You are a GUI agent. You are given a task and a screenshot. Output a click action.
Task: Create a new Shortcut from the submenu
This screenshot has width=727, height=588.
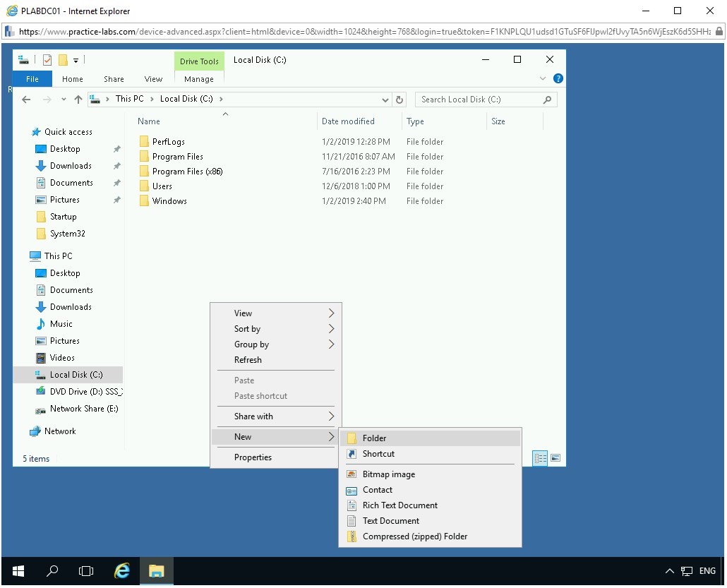click(x=430, y=453)
